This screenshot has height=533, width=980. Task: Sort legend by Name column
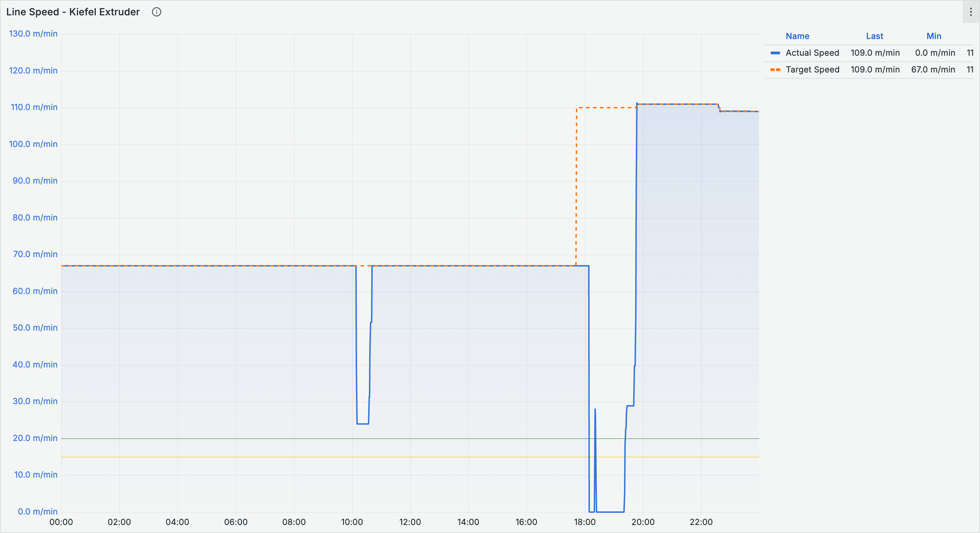click(x=797, y=36)
